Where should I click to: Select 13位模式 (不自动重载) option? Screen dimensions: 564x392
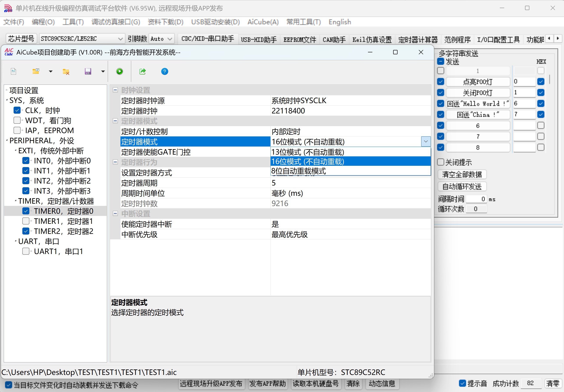[350, 152]
